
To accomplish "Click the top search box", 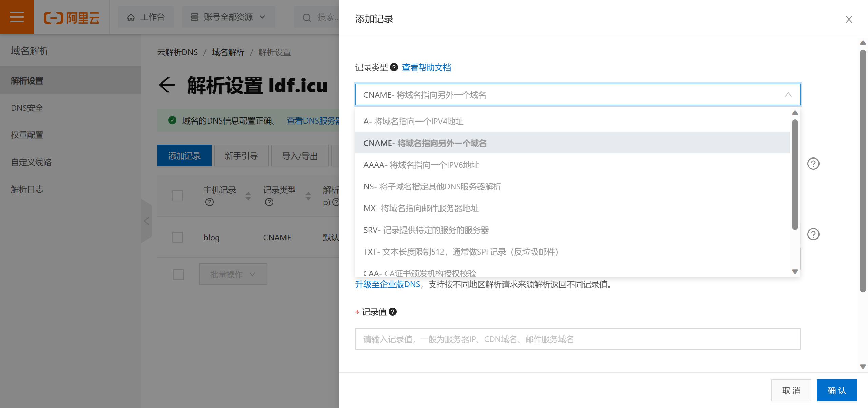I will [x=317, y=17].
